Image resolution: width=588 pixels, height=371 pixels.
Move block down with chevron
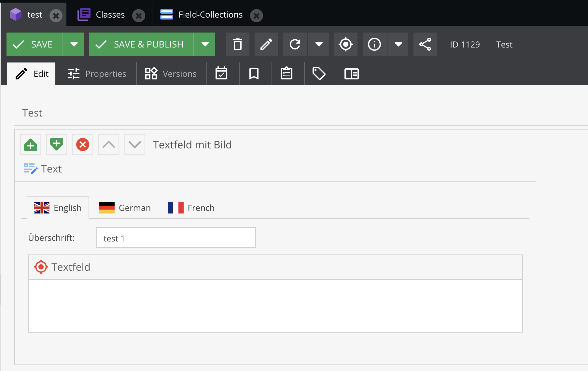(x=135, y=144)
